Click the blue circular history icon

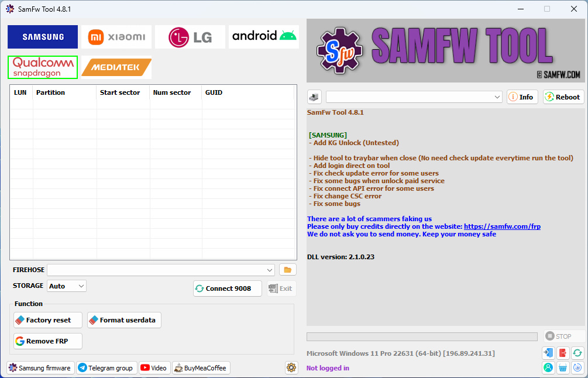[x=577, y=367]
